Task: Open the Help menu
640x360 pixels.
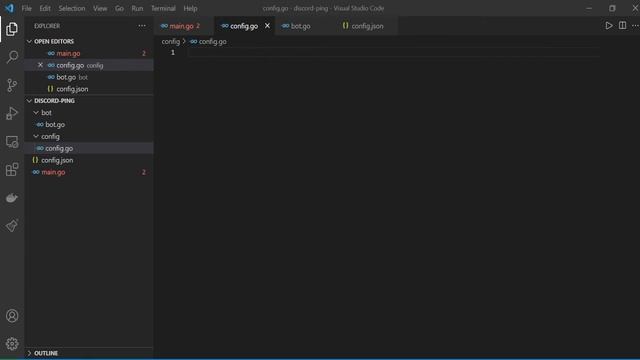Action: tap(190, 8)
